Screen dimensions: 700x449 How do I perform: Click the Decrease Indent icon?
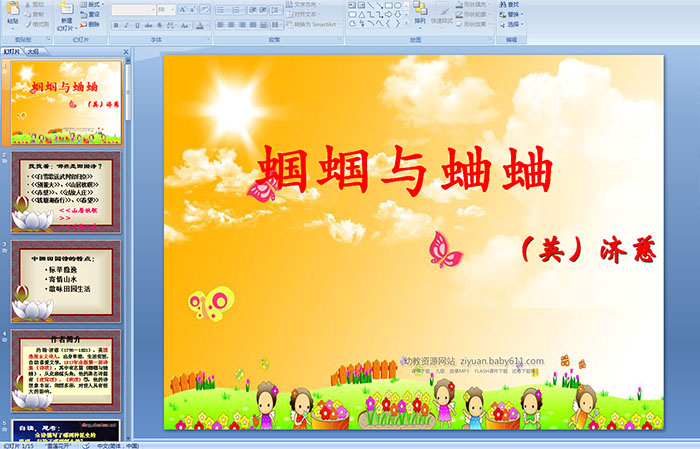[x=253, y=10]
